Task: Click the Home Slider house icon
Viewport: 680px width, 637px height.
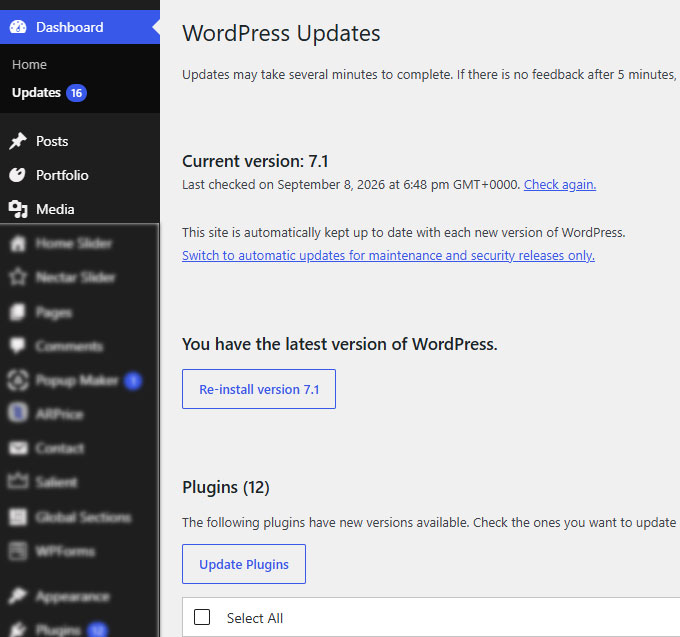Action: (x=18, y=243)
